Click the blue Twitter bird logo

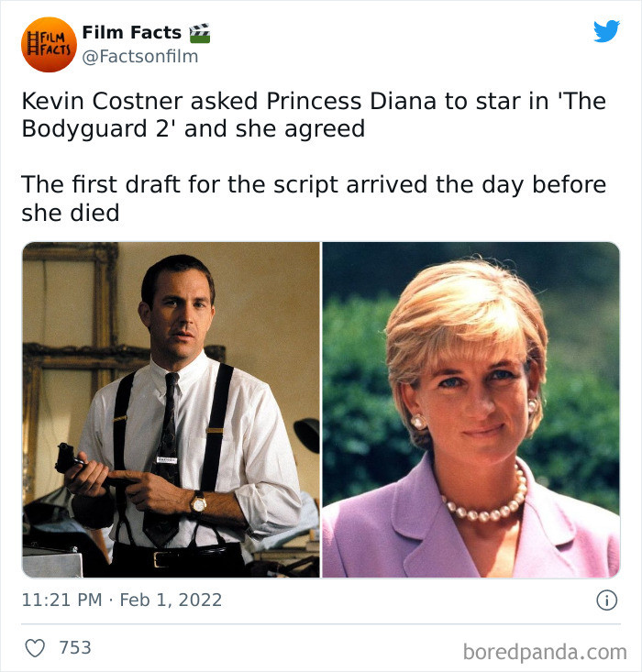pos(606,31)
